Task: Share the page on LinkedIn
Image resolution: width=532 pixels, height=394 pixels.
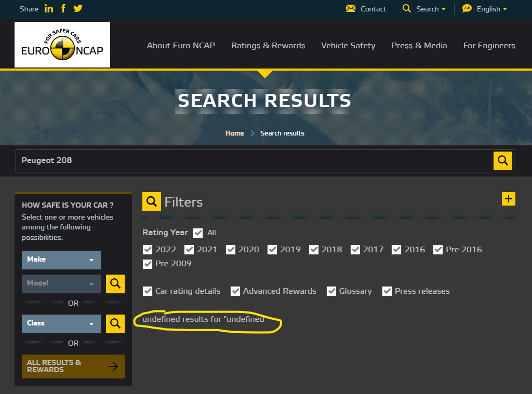Action: point(49,9)
